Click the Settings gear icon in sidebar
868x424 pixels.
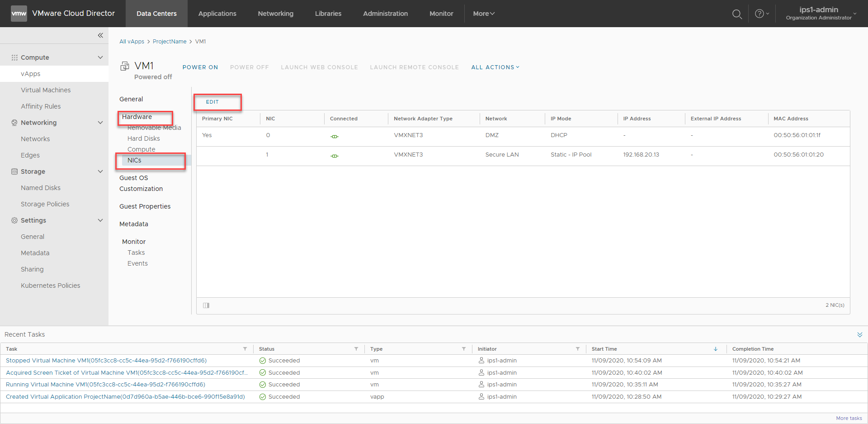click(x=14, y=220)
